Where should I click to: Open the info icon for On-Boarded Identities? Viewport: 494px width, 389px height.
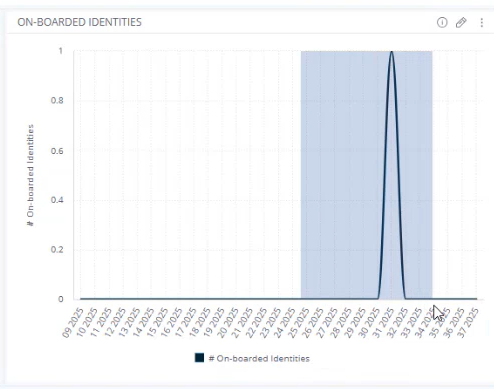442,22
